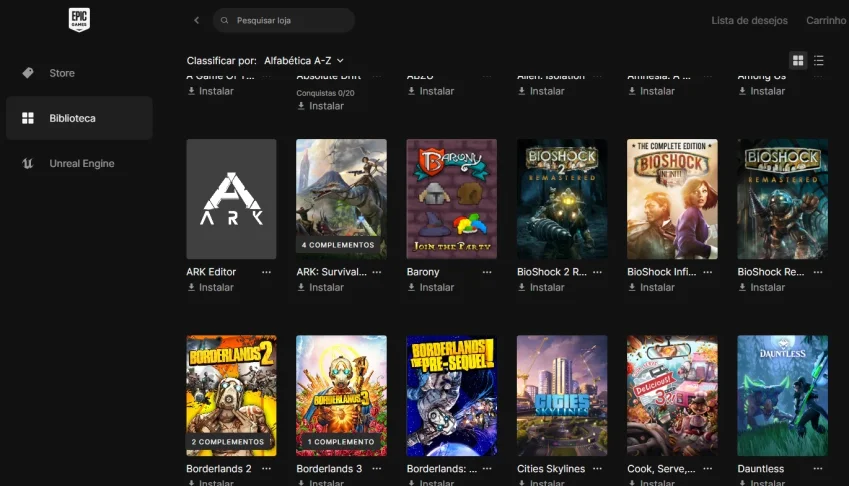The height and width of the screenshot is (486, 849).
Task: Install ARK Editor
Action: (211, 287)
